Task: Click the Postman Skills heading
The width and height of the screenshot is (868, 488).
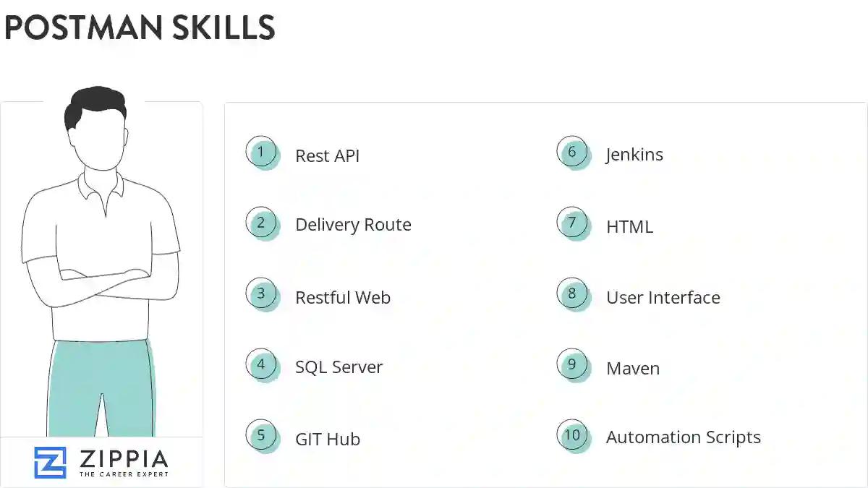Action: [140, 27]
